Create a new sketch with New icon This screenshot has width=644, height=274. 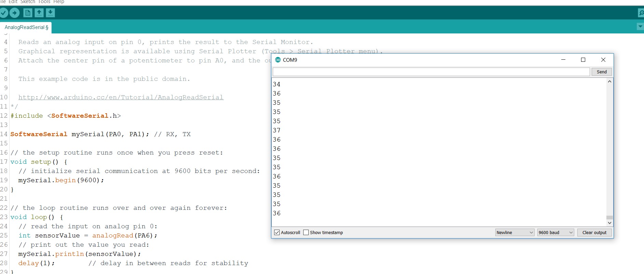28,13
